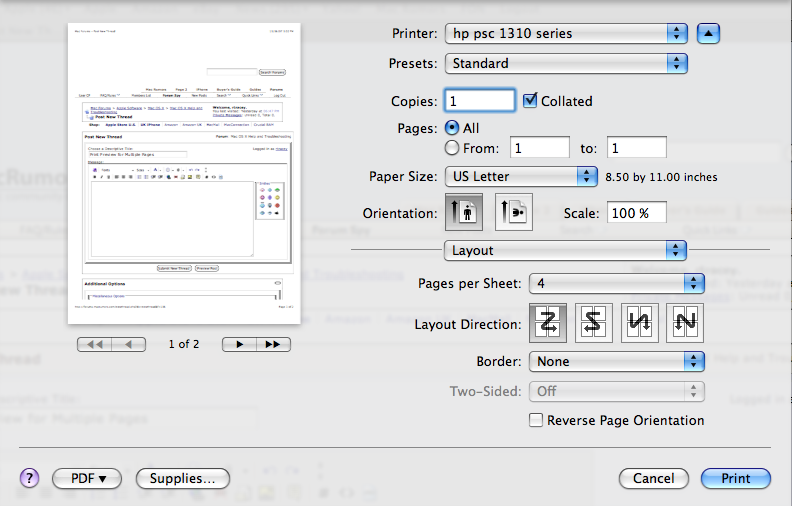Open the PDF menu button
The image size is (792, 506).
[x=87, y=478]
